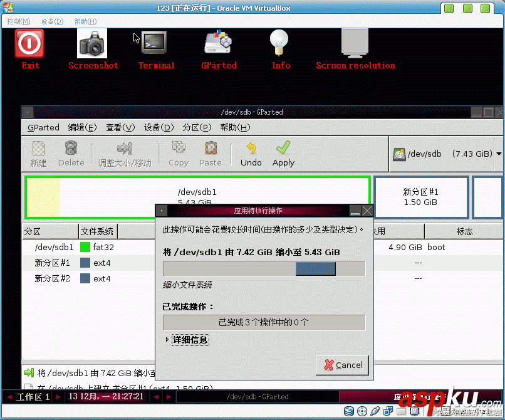The height and width of the screenshot is (420, 505).
Task: Open the VirtualBox 帮助(H) menu
Action: coord(85,21)
